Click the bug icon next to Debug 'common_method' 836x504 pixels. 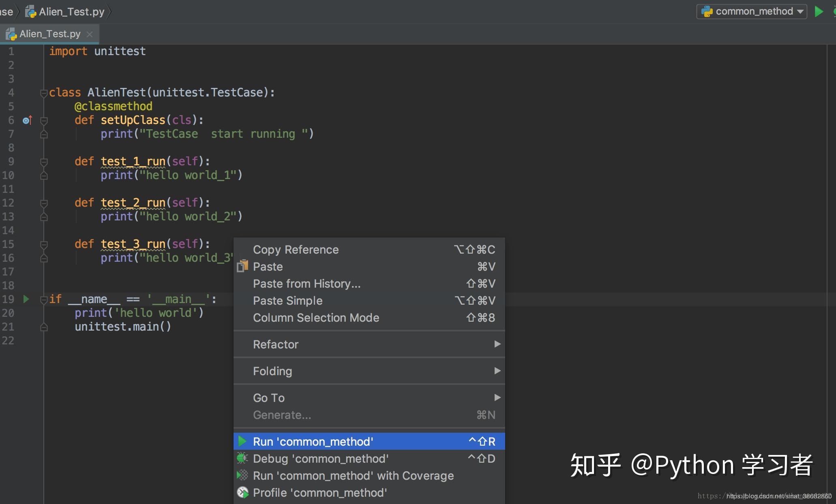click(242, 458)
